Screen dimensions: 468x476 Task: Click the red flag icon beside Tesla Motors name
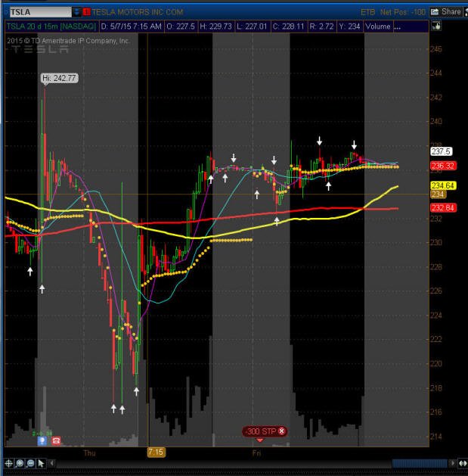click(86, 12)
